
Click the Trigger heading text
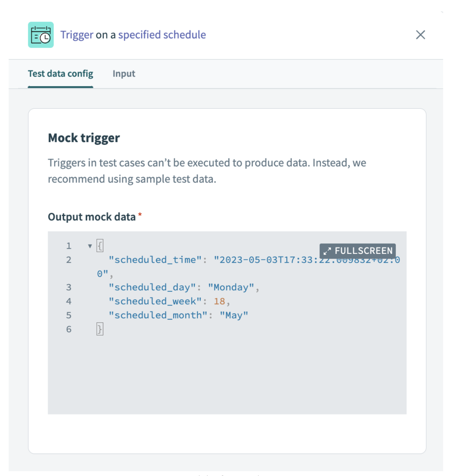[76, 35]
